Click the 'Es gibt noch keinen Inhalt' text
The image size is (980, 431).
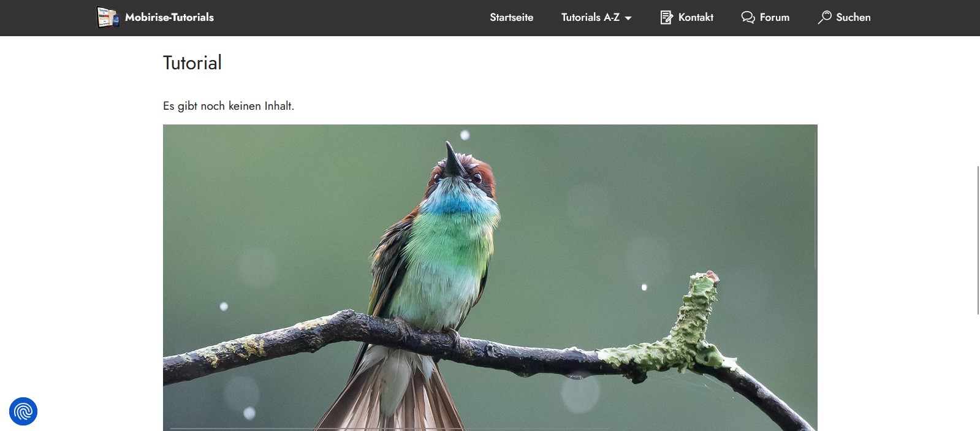pyautogui.click(x=229, y=106)
